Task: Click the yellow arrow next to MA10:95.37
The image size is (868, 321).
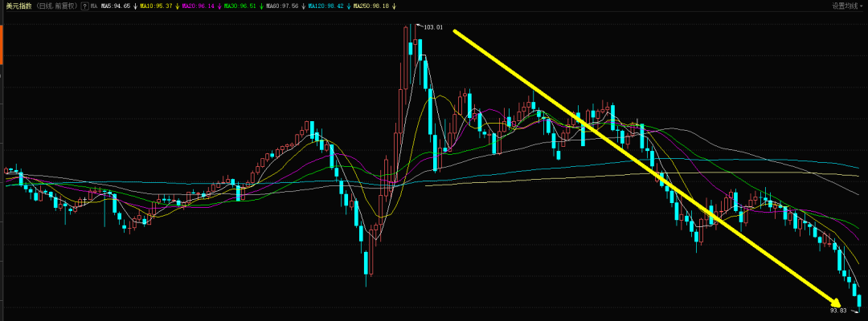Action: coord(177,6)
